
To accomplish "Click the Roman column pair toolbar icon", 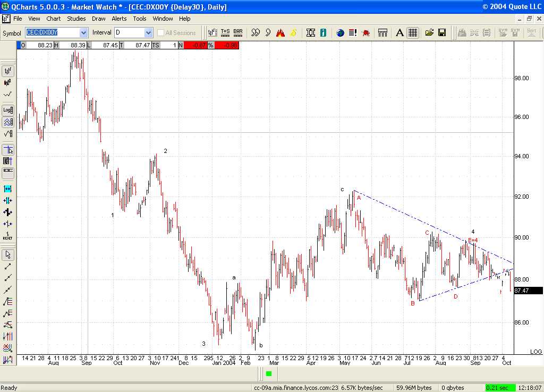I will tap(311, 33).
